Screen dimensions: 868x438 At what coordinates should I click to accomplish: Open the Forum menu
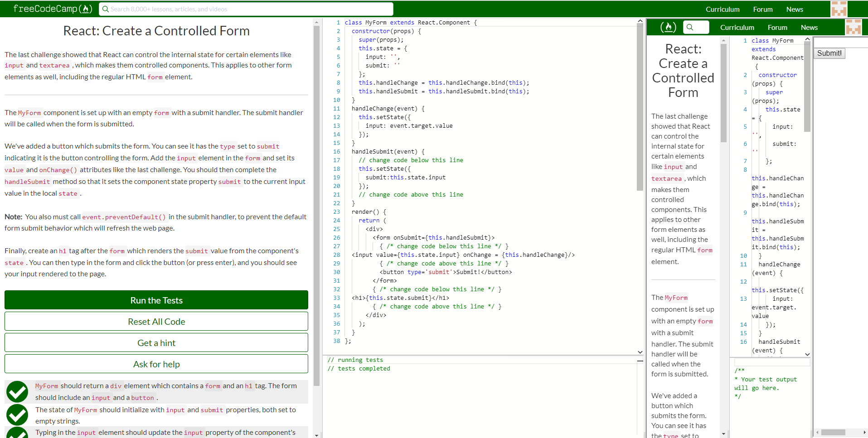[x=762, y=9]
